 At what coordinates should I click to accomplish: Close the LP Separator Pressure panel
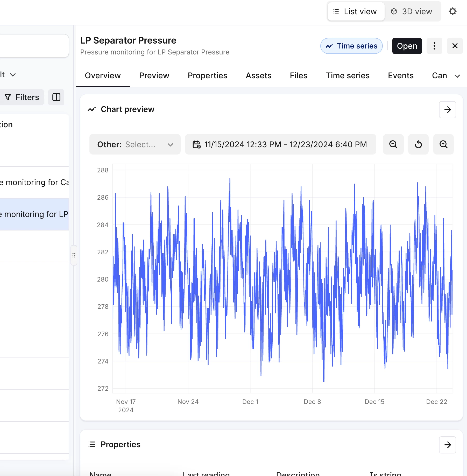point(455,46)
